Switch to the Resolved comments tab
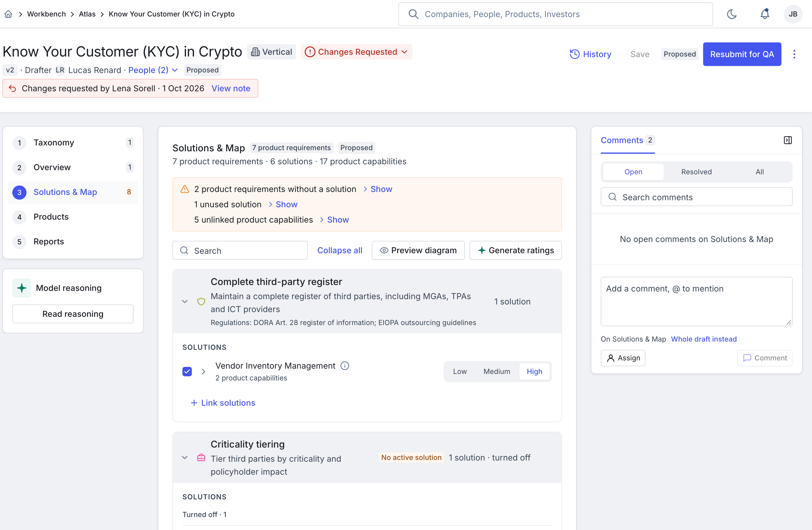 [696, 172]
